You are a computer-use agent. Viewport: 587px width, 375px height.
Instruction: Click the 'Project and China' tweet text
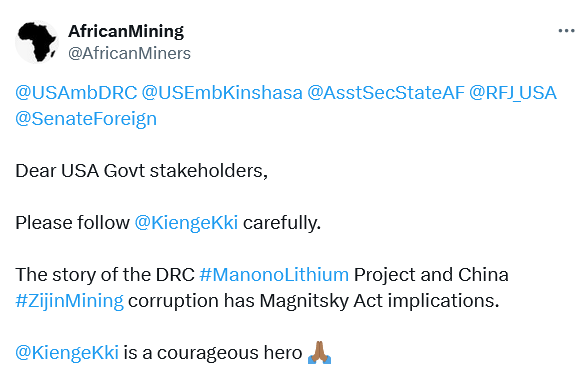[x=431, y=275]
